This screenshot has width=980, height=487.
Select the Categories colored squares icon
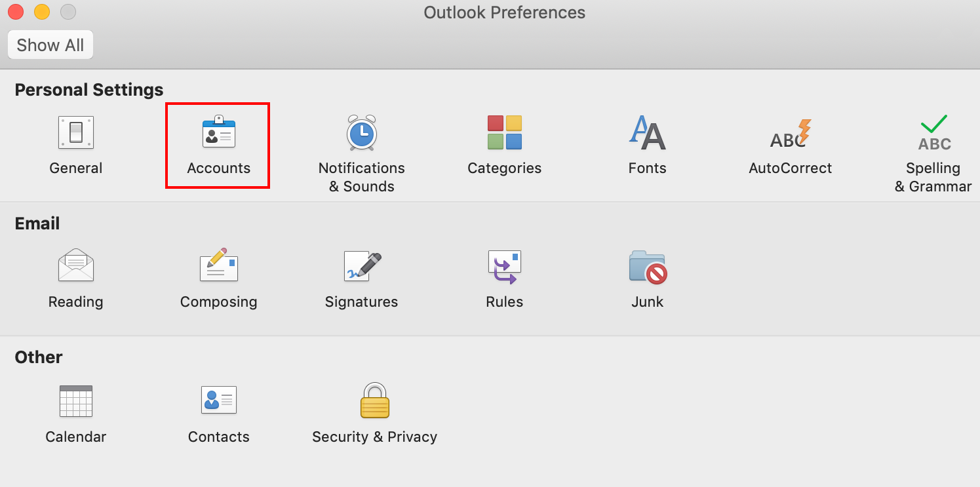coord(504,132)
